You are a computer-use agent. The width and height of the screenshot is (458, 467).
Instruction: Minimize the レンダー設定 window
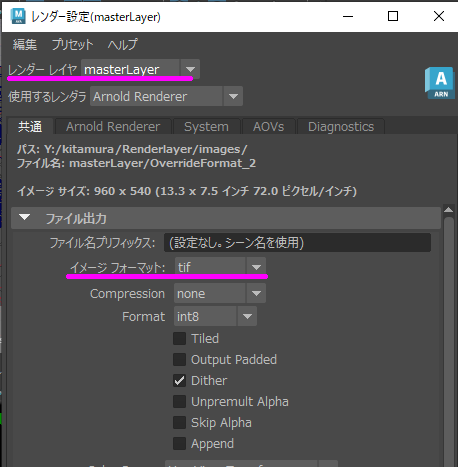pos(348,16)
